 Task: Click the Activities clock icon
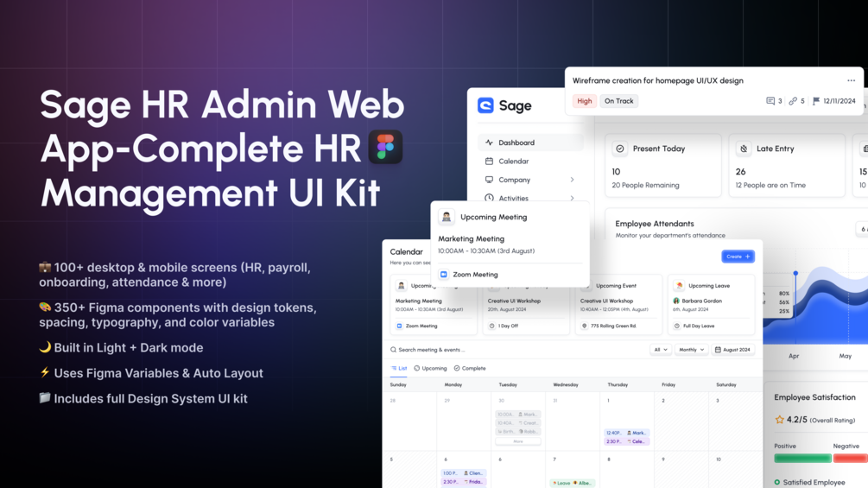489,198
